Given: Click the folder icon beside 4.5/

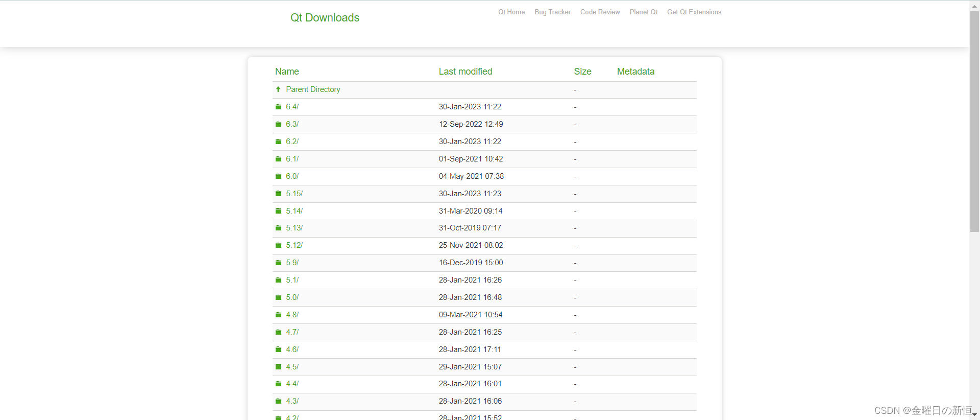Looking at the screenshot, I should 278,367.
